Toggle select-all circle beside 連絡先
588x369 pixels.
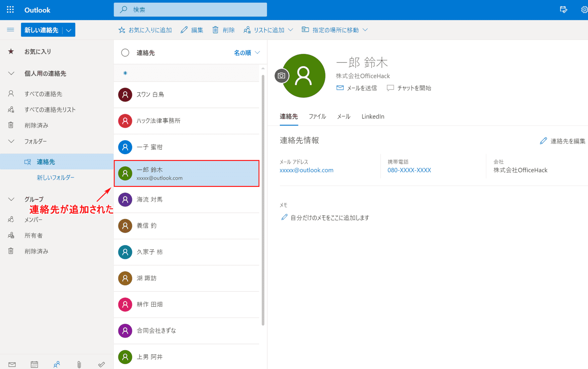coord(125,53)
